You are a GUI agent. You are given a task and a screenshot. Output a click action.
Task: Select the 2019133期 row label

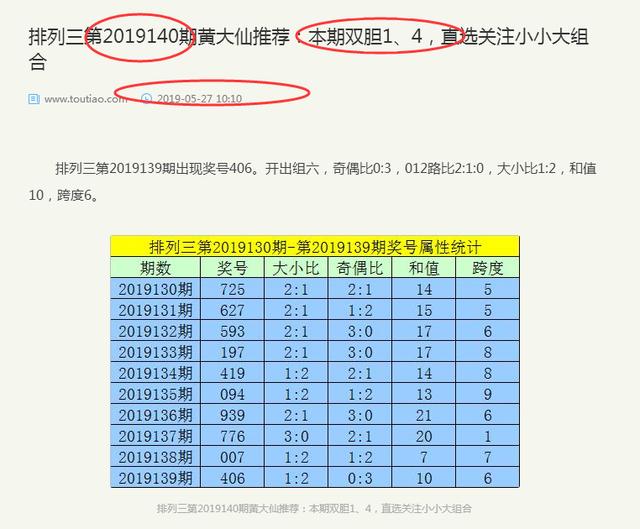coord(156,352)
